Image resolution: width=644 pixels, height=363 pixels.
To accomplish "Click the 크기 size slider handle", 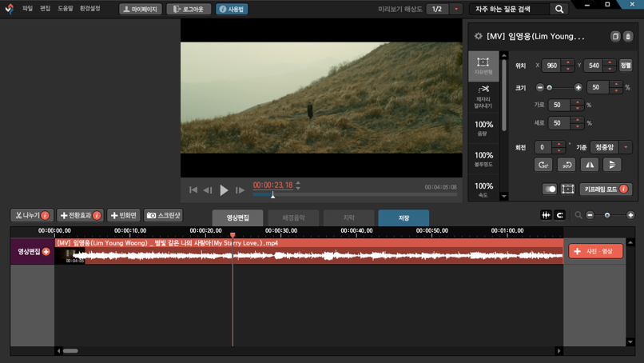I will coord(549,88).
